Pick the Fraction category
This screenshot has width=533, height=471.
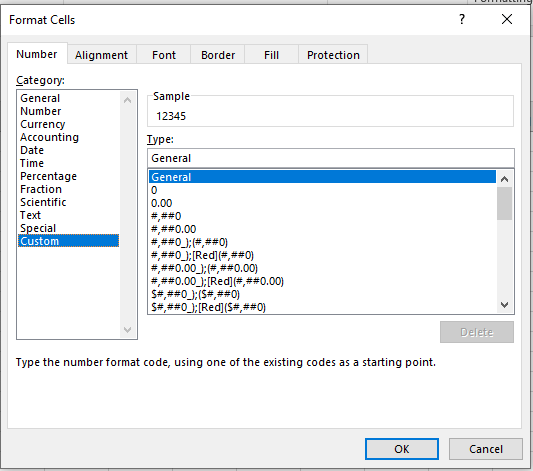tap(68, 189)
